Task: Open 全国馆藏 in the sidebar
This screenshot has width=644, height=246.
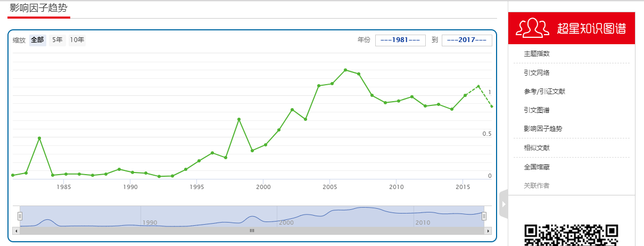Action: (536, 167)
